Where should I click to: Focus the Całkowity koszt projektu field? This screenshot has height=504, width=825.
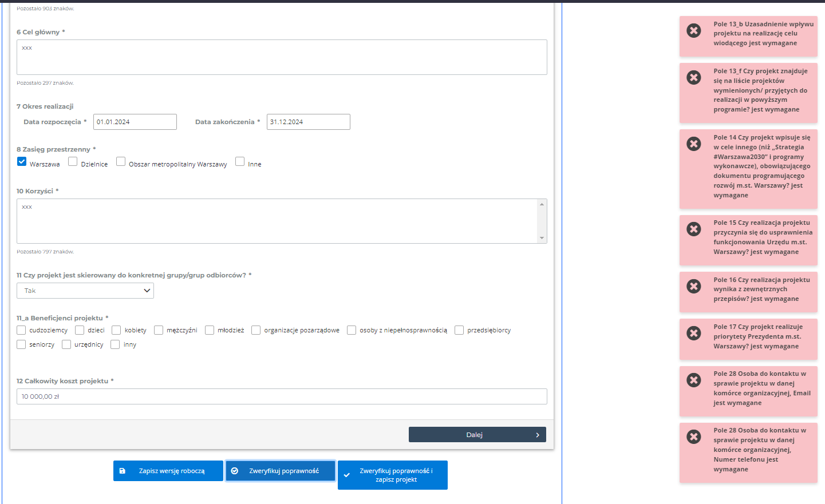[x=282, y=396]
